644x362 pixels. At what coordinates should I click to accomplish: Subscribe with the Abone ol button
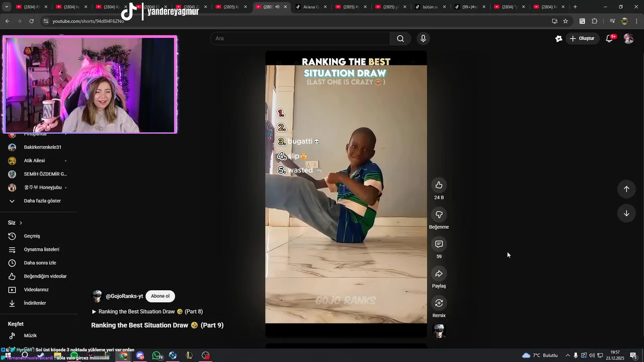[x=160, y=296]
